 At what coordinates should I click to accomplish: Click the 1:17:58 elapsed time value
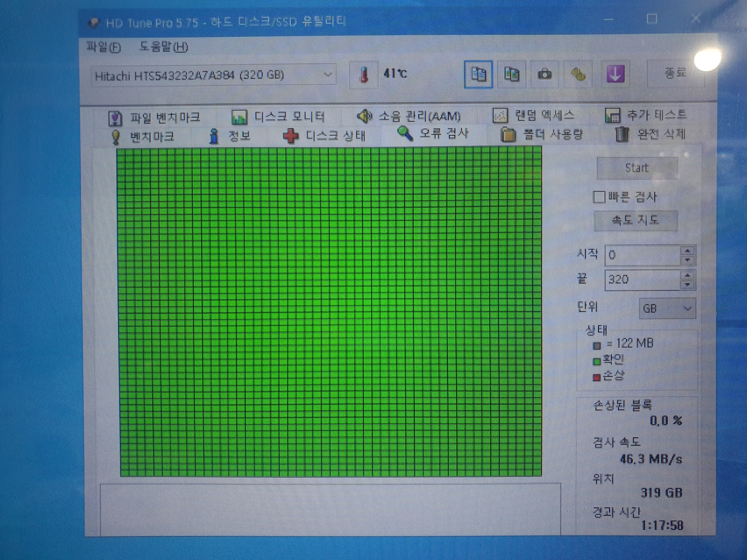pos(662,526)
